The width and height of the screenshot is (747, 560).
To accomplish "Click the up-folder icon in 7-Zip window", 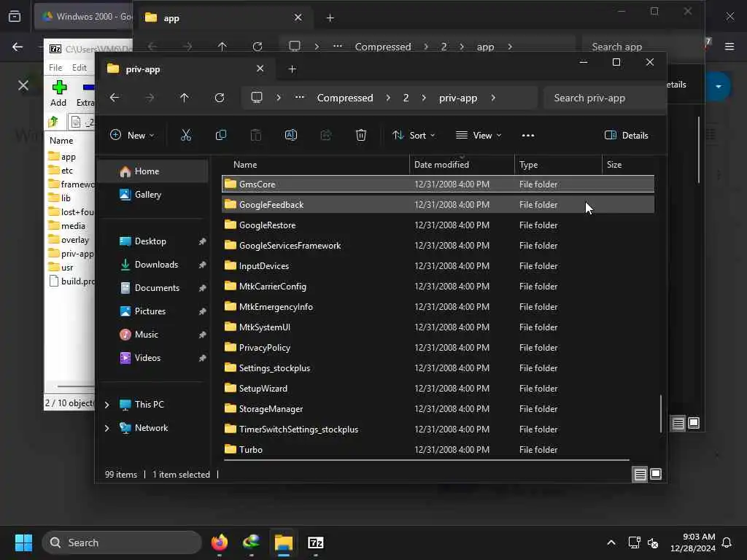I will pyautogui.click(x=53, y=122).
